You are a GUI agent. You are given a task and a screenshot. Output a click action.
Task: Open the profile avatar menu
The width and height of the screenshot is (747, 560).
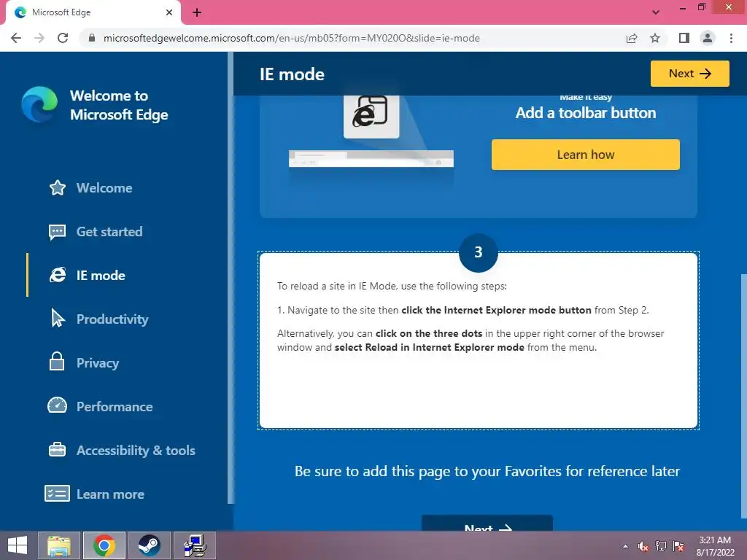708,38
